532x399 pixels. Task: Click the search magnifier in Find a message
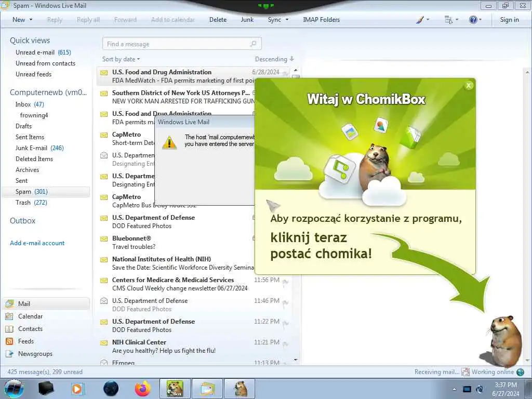(x=253, y=44)
